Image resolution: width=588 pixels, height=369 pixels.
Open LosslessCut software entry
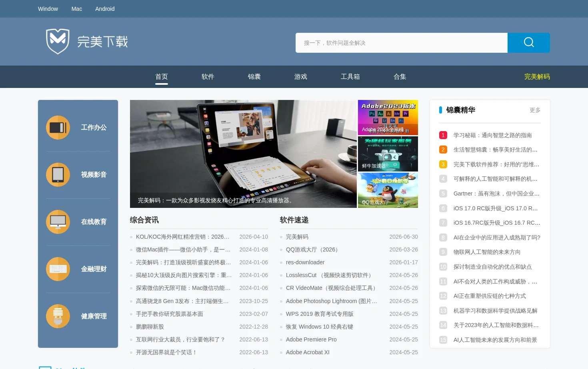(x=330, y=275)
